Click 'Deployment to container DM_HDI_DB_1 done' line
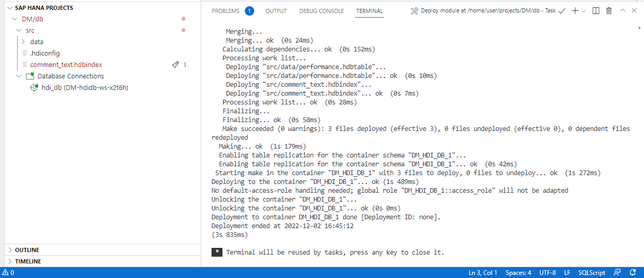 click(326, 217)
